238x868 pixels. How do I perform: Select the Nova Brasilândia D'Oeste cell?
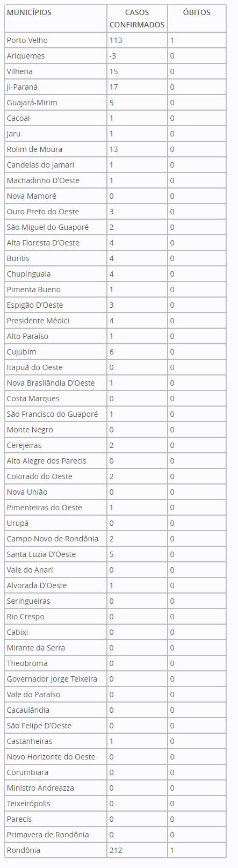(x=56, y=383)
